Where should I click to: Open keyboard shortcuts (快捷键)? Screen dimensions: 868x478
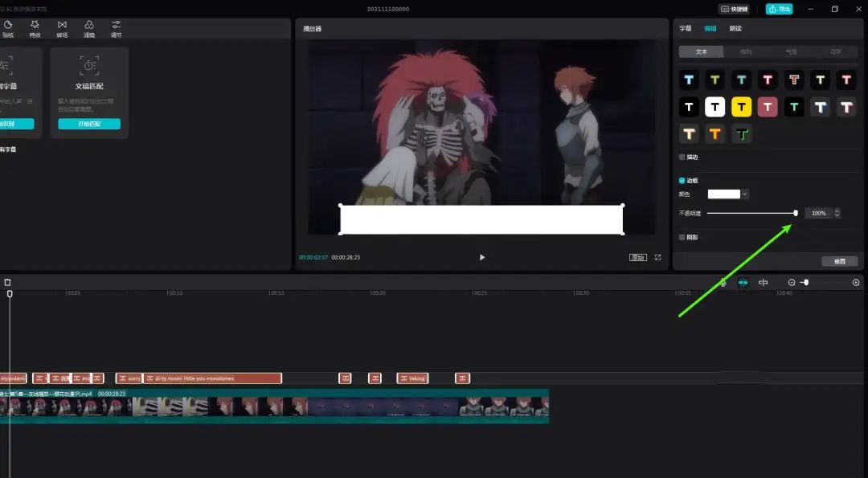(734, 9)
